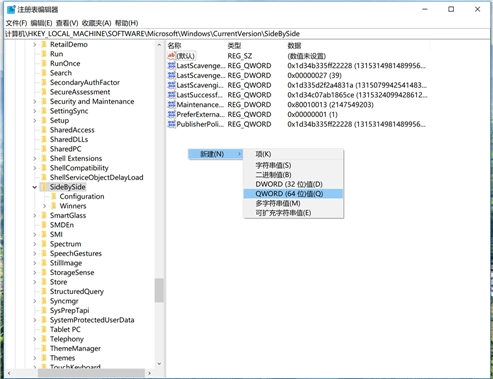Expand the SpeechGestures key

pos(35,253)
